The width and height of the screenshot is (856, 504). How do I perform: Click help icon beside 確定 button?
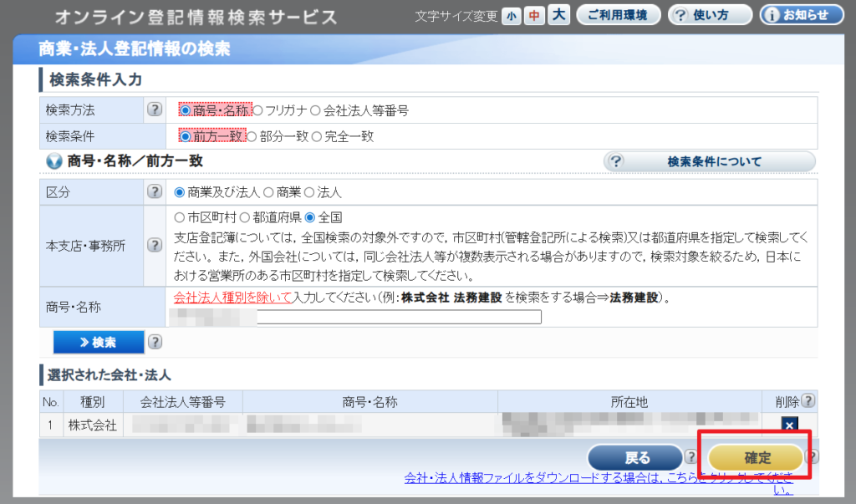pos(812,456)
